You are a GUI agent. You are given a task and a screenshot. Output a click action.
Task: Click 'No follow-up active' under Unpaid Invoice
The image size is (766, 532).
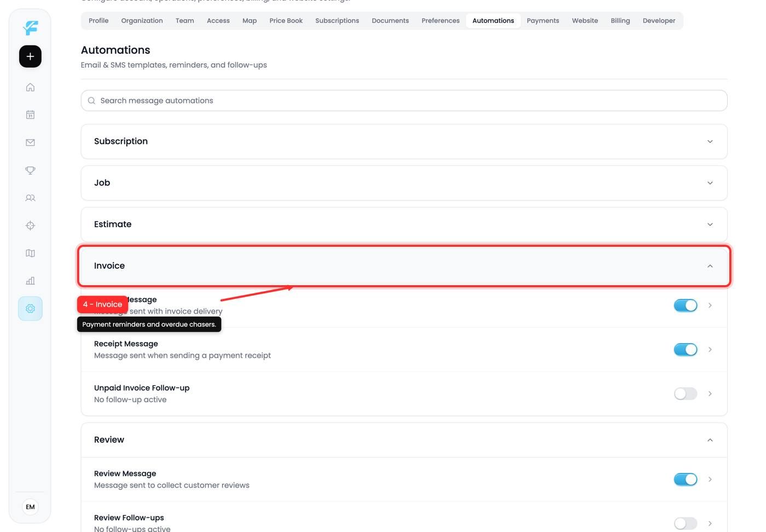pyautogui.click(x=130, y=400)
